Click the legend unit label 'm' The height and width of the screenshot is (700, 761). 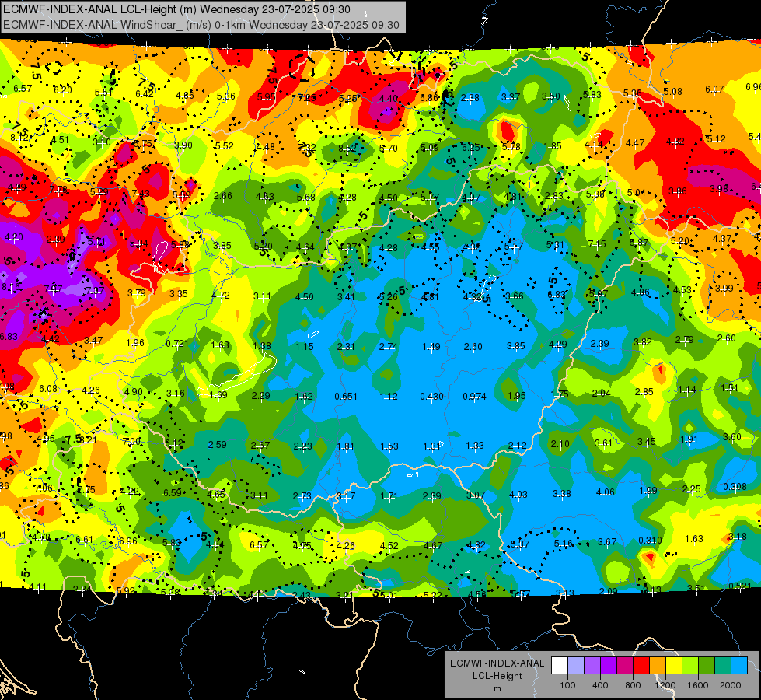pyautogui.click(x=497, y=689)
